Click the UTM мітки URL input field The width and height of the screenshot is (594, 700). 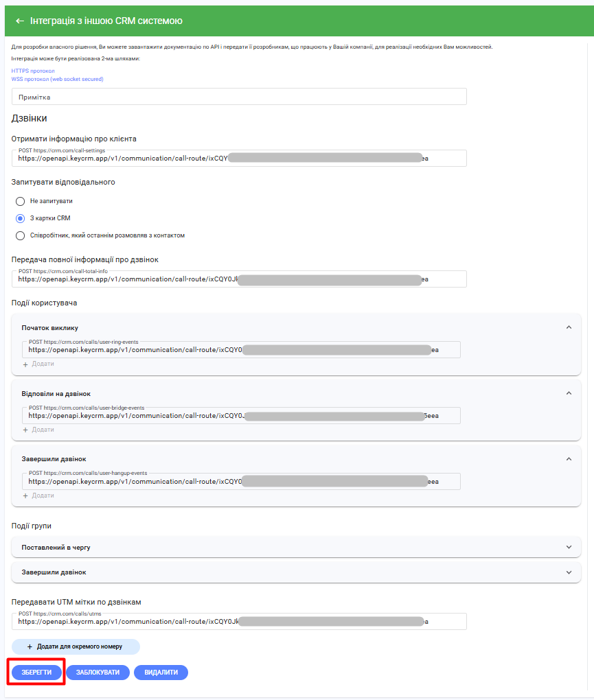point(239,622)
